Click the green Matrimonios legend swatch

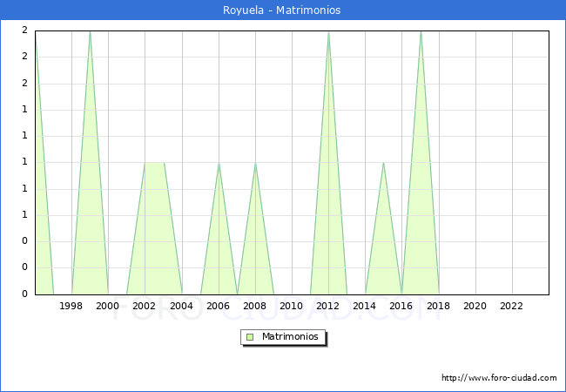(250, 337)
